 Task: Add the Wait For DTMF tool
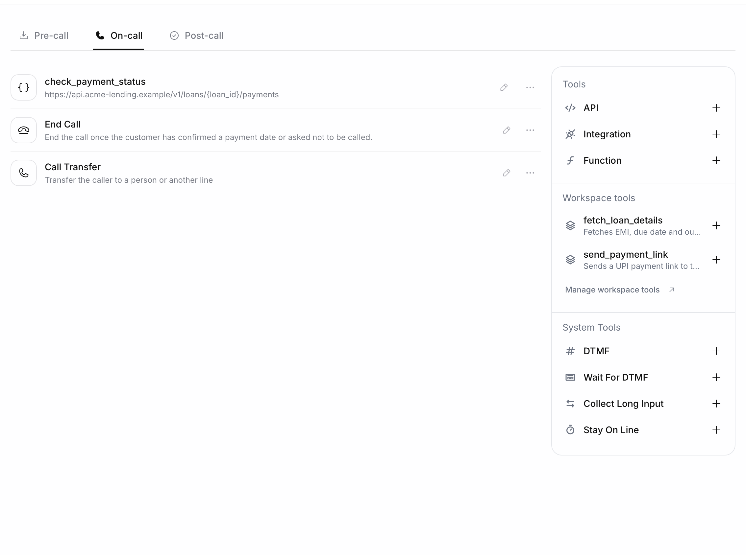tap(716, 378)
